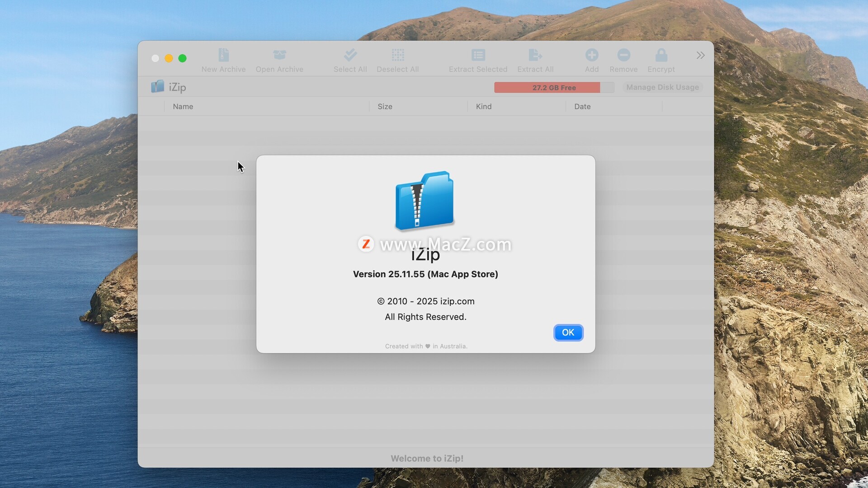Click the Deselect All grid icon

[397, 55]
